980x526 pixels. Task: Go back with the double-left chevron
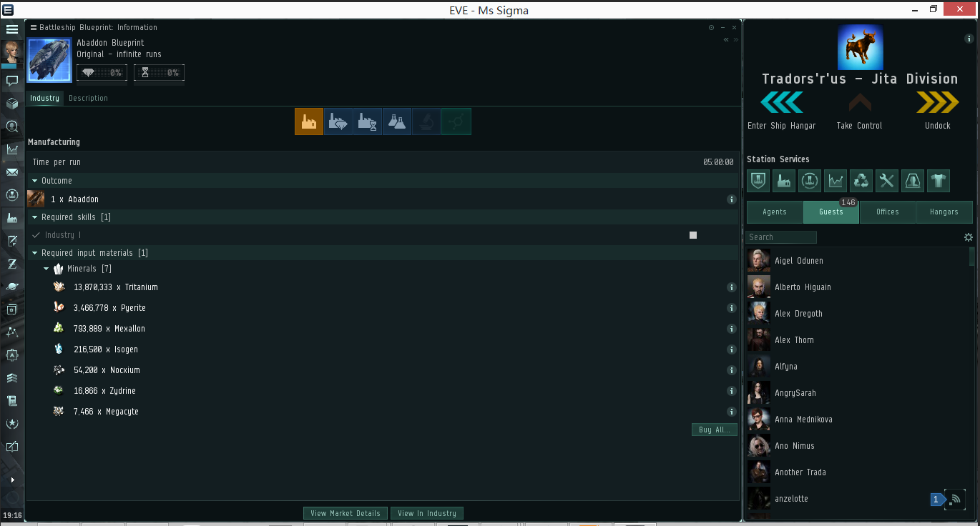coord(726,40)
